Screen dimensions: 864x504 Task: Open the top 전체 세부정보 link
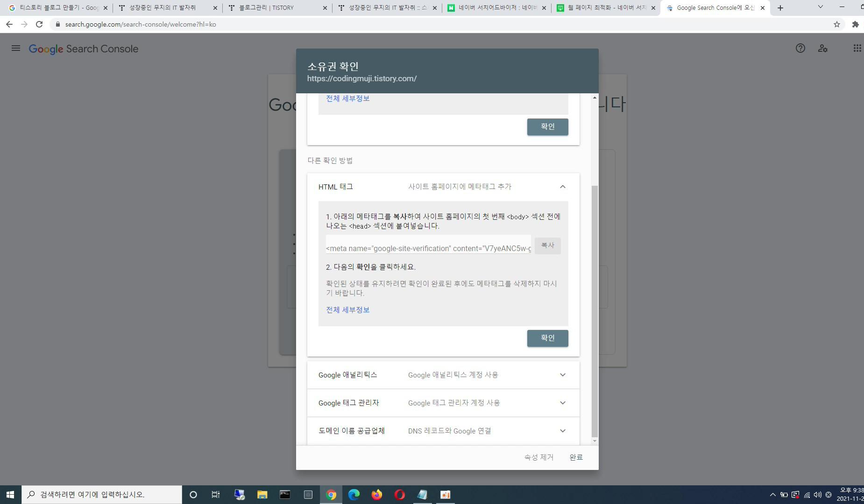click(x=347, y=98)
